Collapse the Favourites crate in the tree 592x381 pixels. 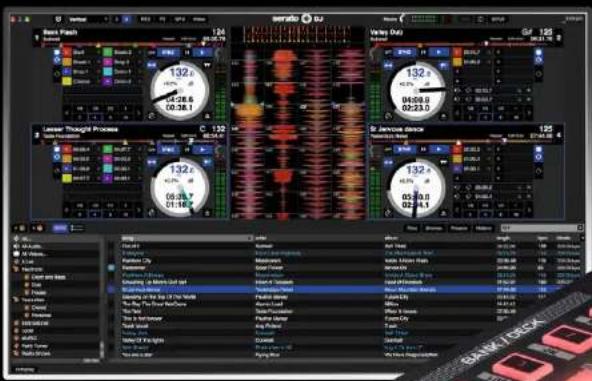tap(16, 300)
